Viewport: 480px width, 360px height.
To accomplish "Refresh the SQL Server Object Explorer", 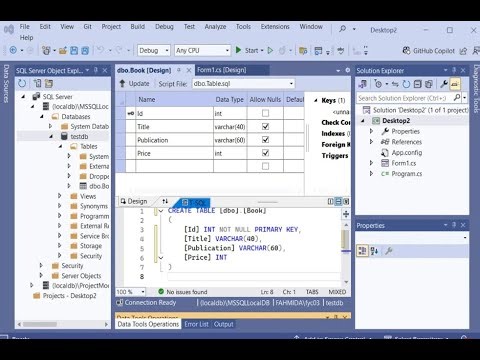I will [22, 83].
